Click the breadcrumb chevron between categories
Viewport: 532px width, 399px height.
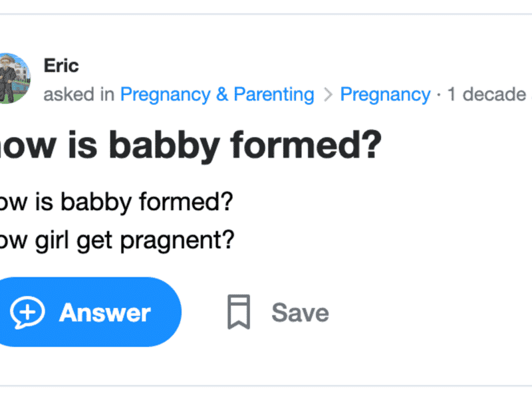(328, 94)
